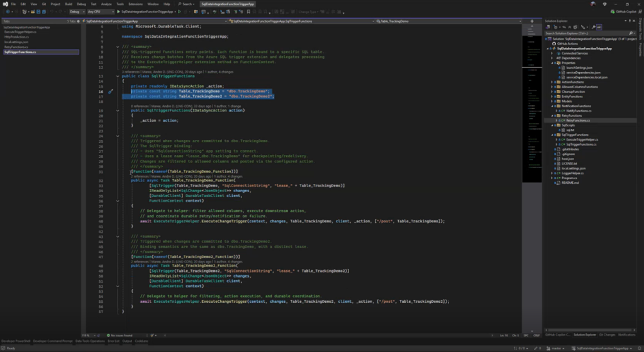Open the Data Tools Operations tab
This screenshot has width=644, height=352.
[90, 341]
